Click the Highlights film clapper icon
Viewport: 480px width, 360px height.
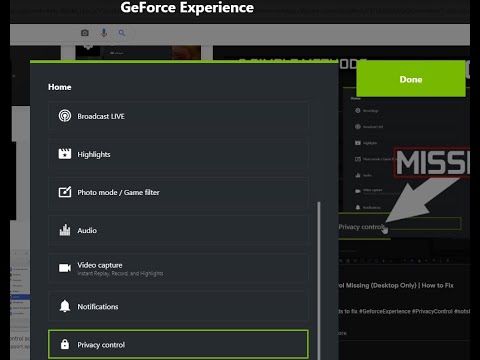click(65, 154)
